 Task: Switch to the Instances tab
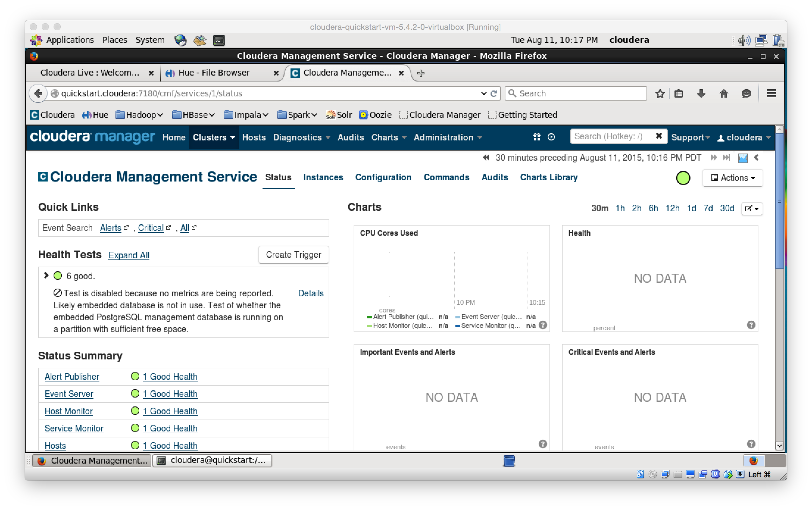point(323,177)
